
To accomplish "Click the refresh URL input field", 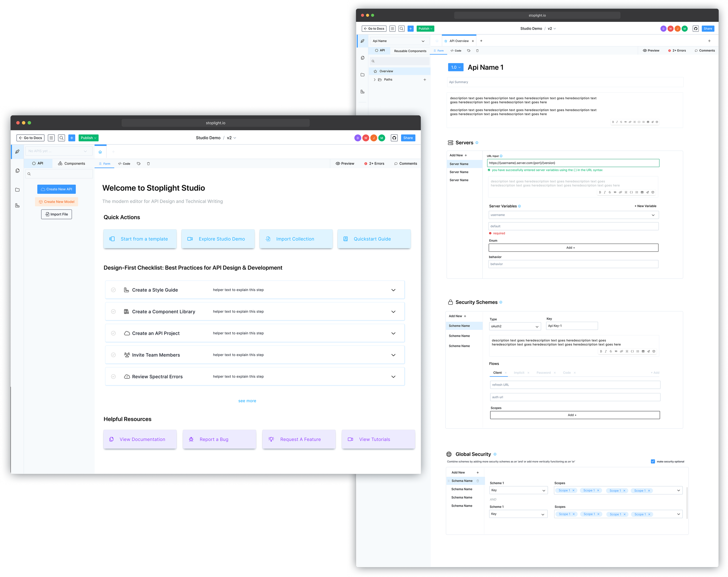I will click(575, 385).
